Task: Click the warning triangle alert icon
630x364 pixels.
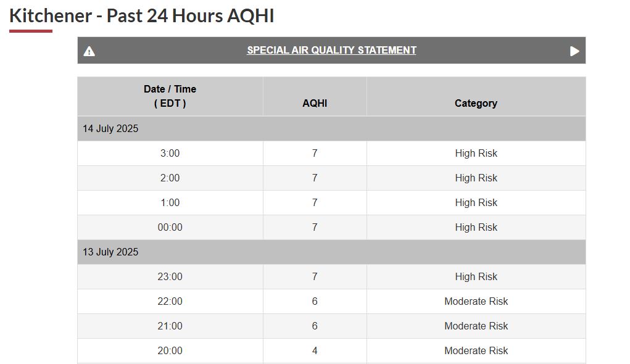Action: (x=89, y=51)
